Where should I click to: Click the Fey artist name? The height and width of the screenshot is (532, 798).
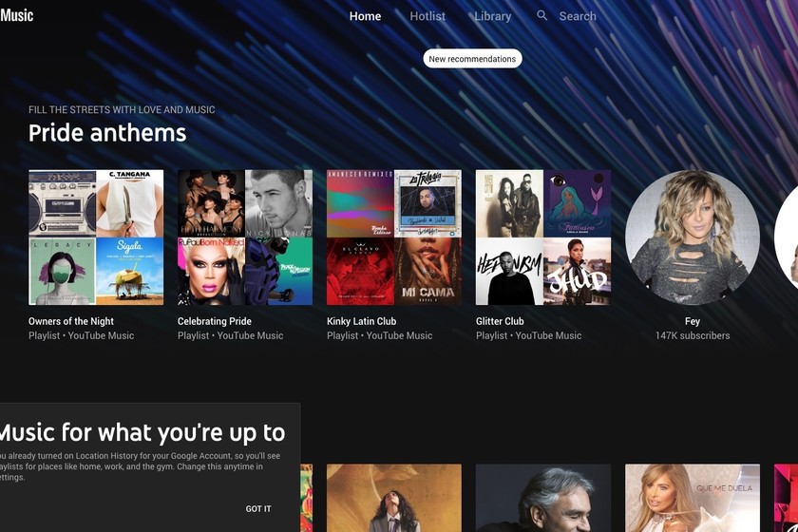coord(693,321)
